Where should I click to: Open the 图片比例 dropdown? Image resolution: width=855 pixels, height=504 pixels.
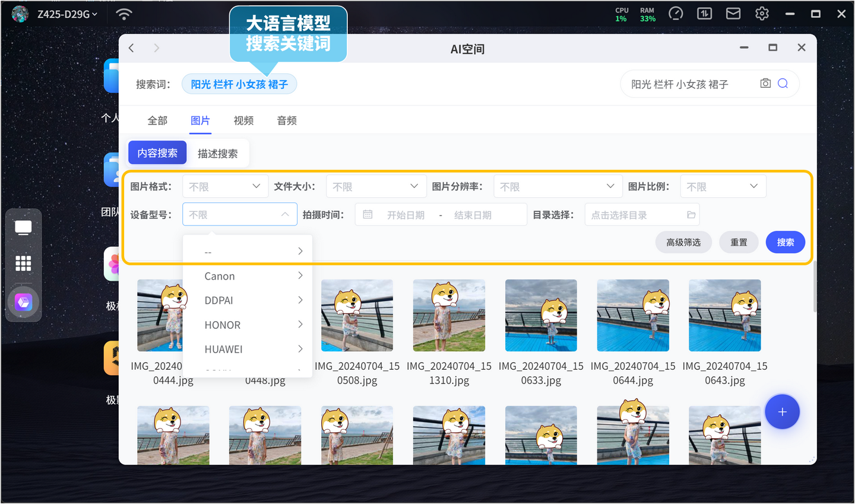pyautogui.click(x=723, y=186)
